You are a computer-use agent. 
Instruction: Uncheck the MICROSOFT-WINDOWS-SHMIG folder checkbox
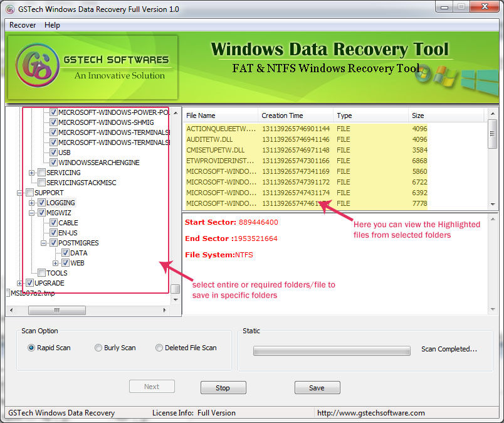point(54,122)
